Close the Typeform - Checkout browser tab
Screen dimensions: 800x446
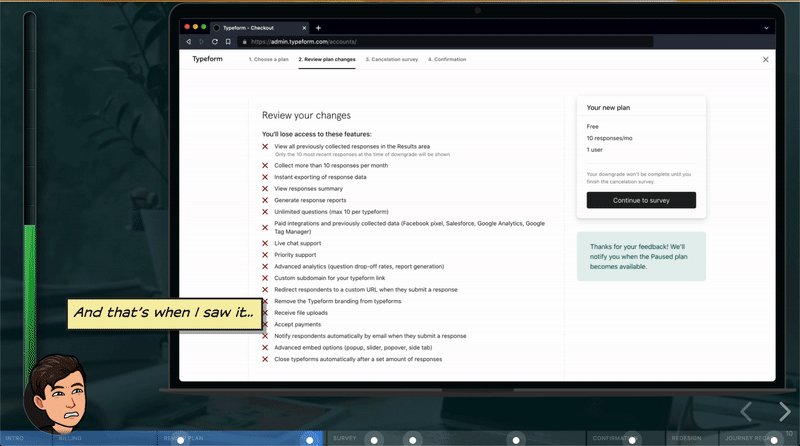click(x=304, y=28)
